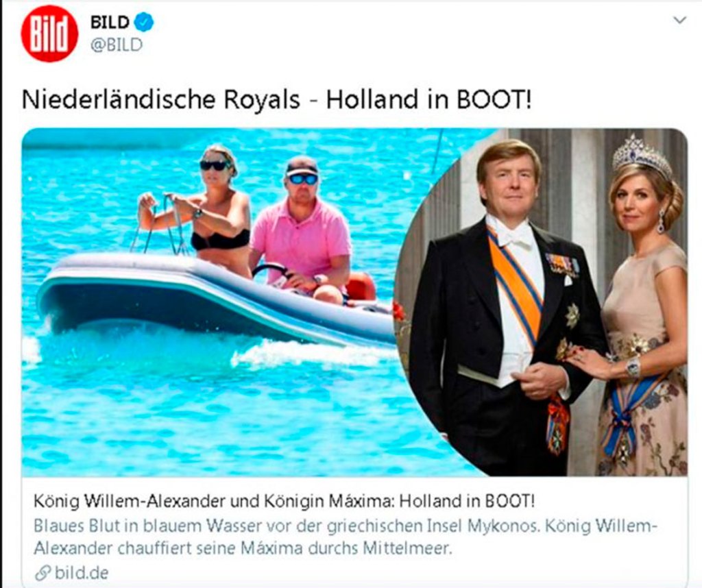This screenshot has width=702, height=588.
Task: Click the tweet text Niederländische Royals
Action: 160,100
